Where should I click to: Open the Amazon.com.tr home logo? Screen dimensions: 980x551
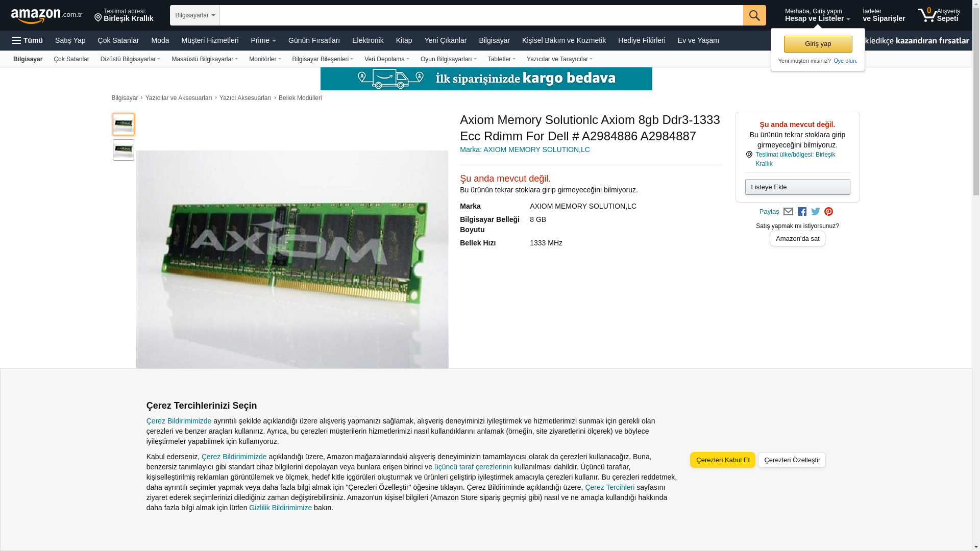pos(46,16)
